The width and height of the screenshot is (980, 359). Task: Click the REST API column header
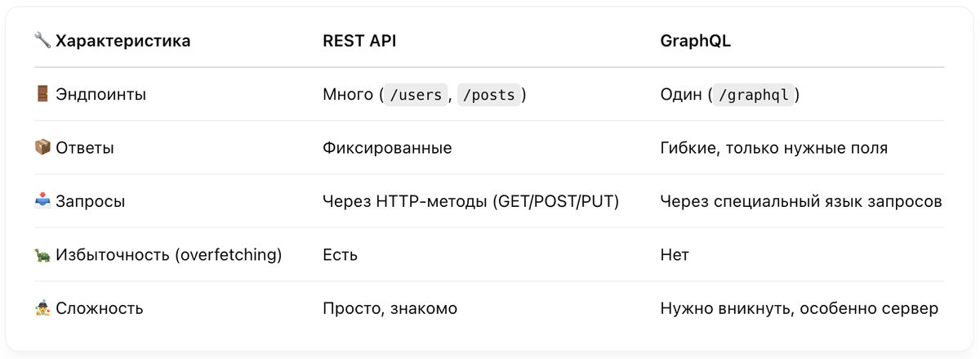point(359,41)
